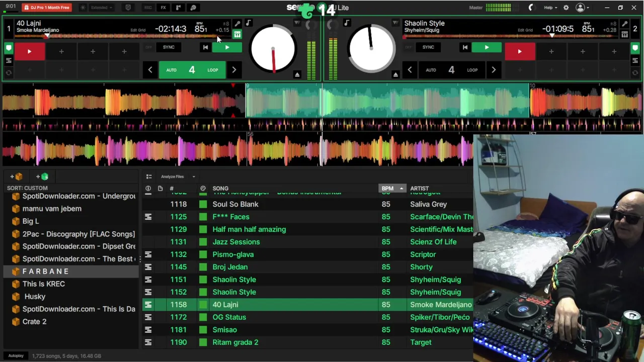This screenshot has width=644, height=362.
Task: Add second cue point on deck 2
Action: pyautogui.click(x=551, y=51)
